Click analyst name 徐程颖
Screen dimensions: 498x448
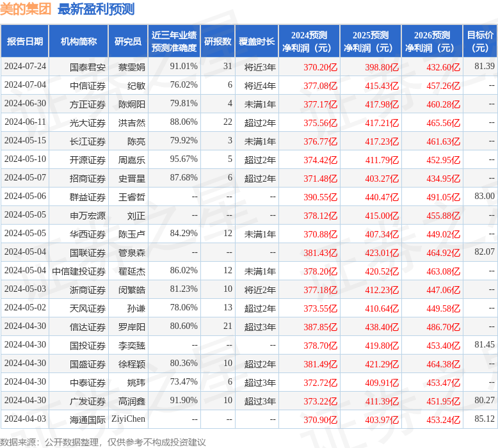pyautogui.click(x=131, y=364)
